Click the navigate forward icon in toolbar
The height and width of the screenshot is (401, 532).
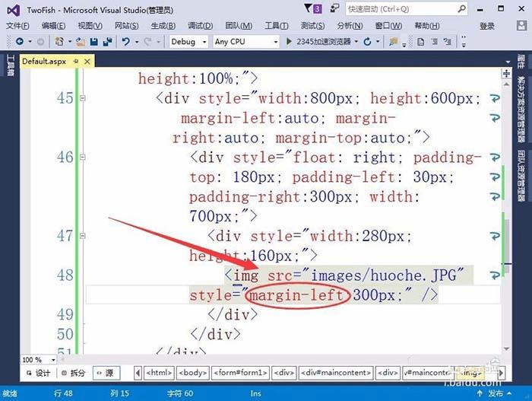coord(40,42)
